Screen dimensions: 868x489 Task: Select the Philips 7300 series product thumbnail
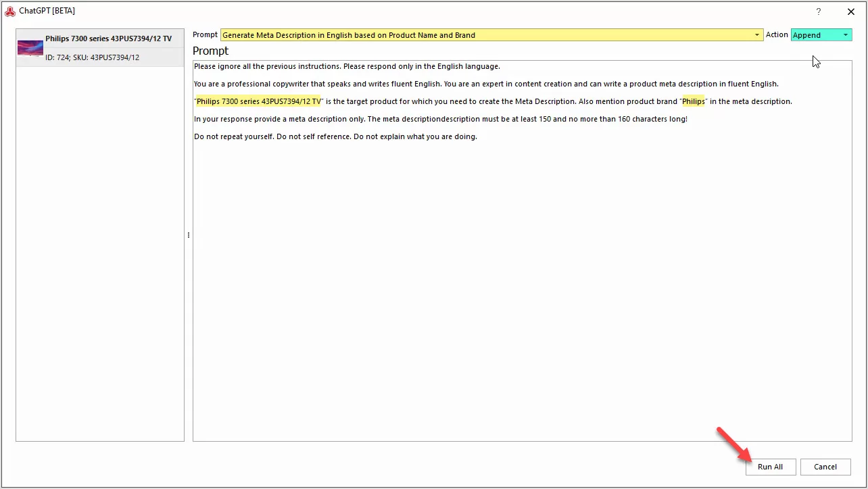(30, 48)
